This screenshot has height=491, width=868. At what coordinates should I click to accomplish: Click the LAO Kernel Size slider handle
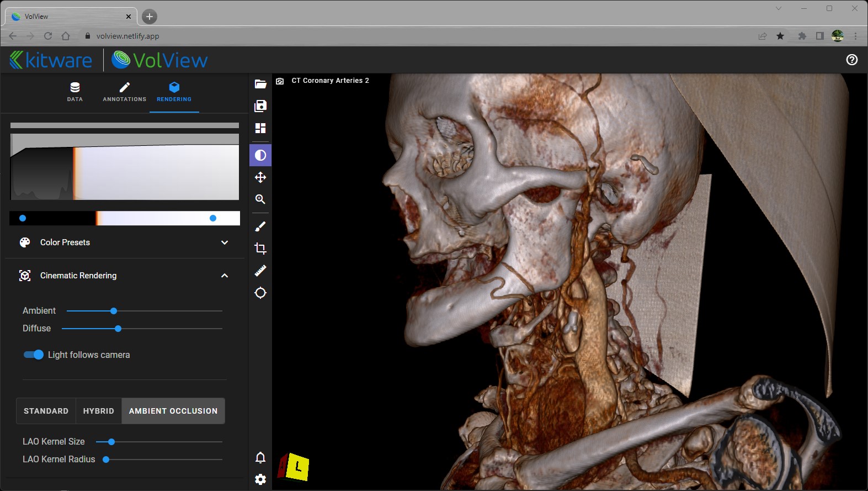(x=111, y=442)
